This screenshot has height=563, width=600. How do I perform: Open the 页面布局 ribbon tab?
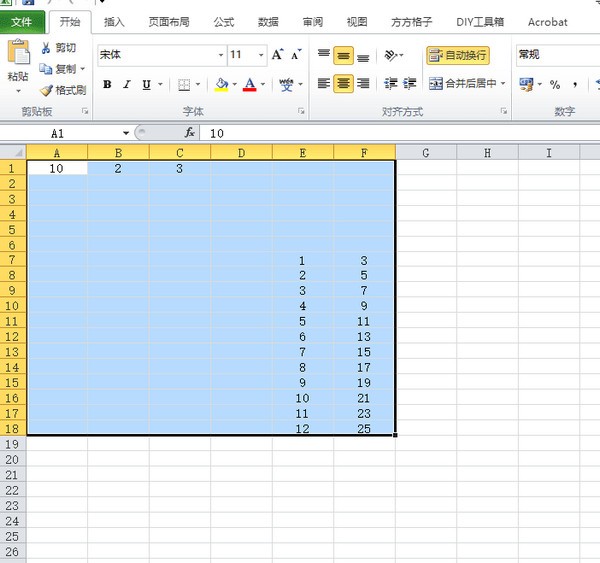pyautogui.click(x=168, y=21)
